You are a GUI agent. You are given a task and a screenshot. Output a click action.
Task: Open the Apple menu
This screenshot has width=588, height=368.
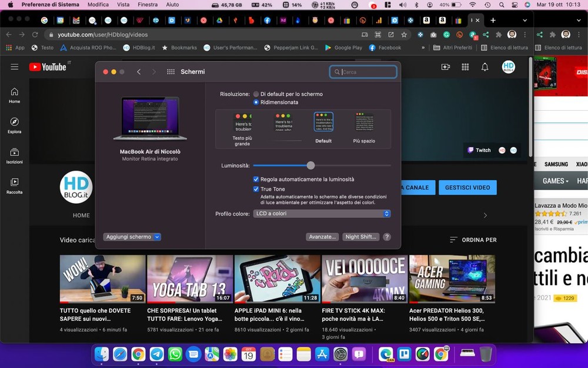(x=10, y=5)
